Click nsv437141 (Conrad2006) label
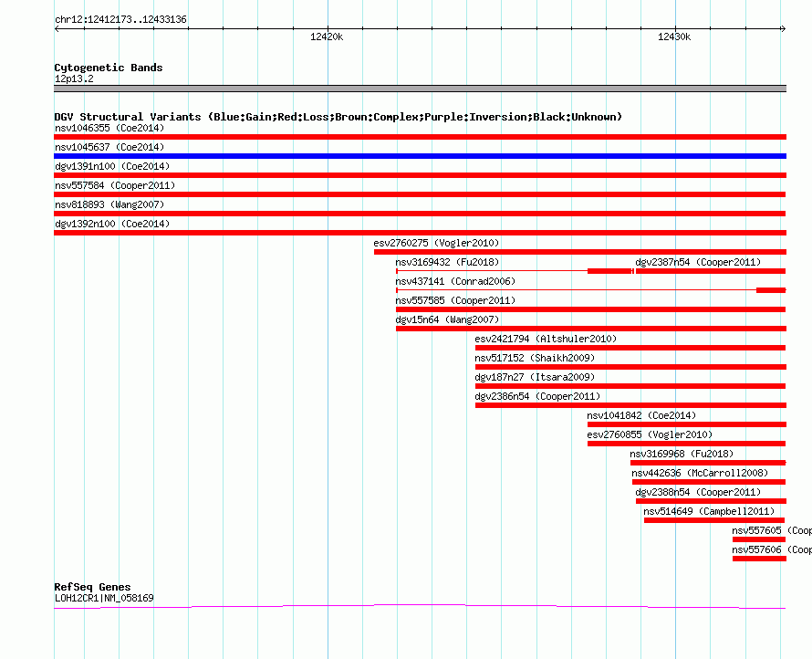This screenshot has height=659, width=812. 455,281
